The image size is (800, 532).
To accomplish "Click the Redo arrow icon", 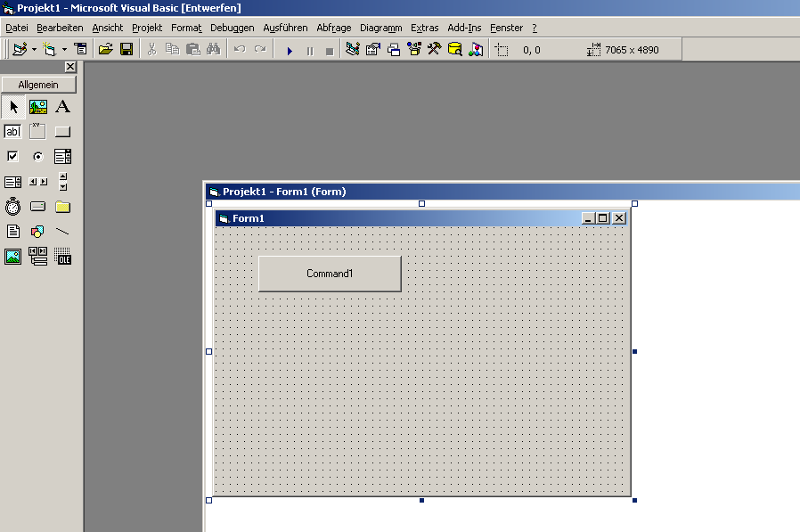I will pos(260,50).
